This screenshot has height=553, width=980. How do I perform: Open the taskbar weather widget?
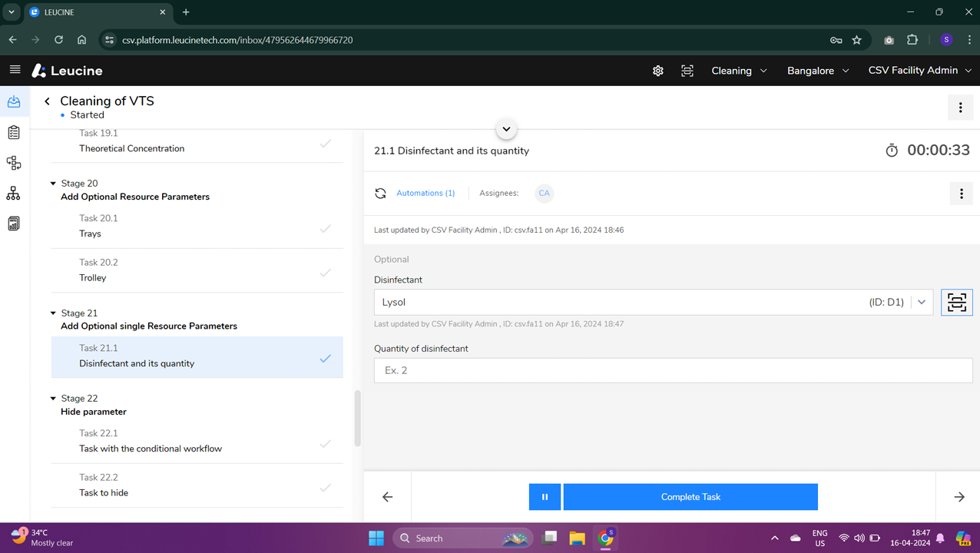(x=43, y=538)
